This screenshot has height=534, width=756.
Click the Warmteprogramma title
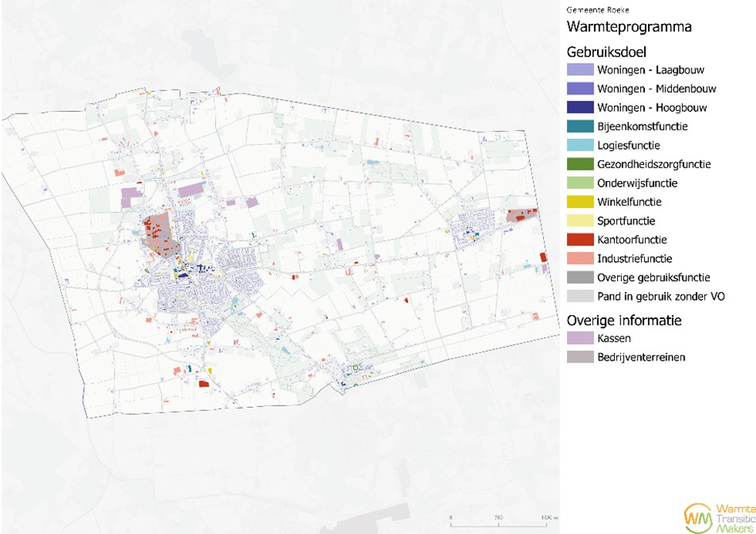click(x=629, y=28)
